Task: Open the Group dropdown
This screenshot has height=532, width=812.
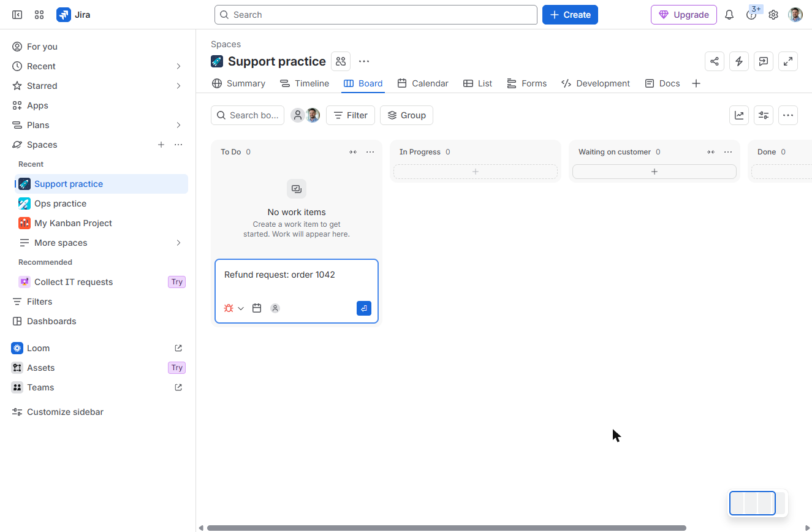Action: [x=406, y=115]
